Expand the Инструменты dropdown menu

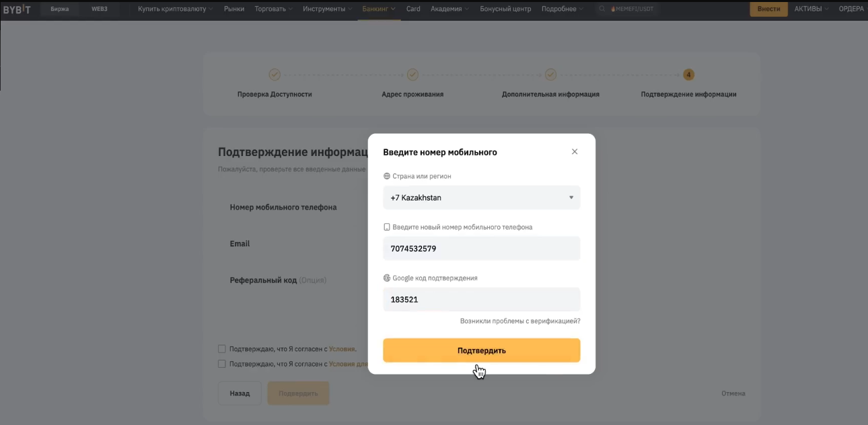click(328, 9)
